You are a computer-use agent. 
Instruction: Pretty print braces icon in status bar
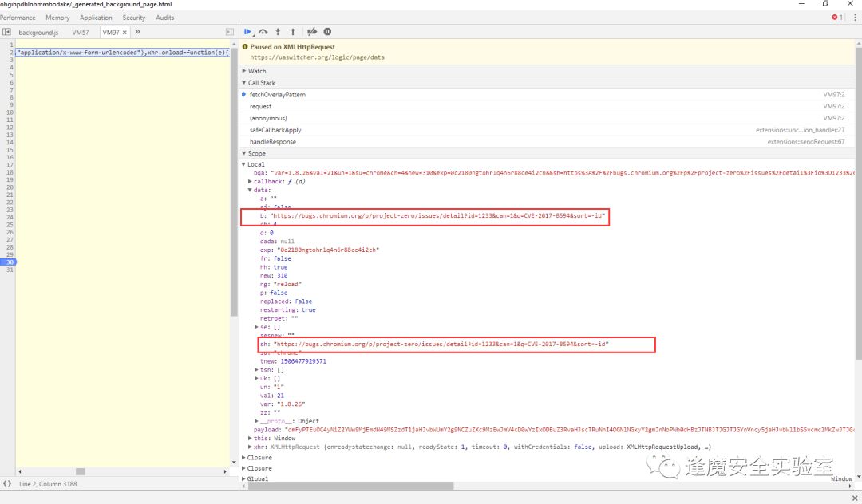click(7, 484)
